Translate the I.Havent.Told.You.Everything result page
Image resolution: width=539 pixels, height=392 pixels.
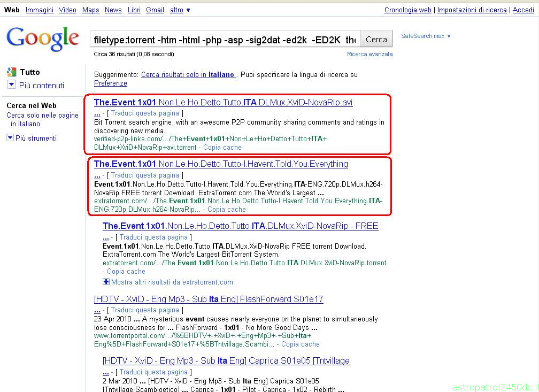pos(145,175)
